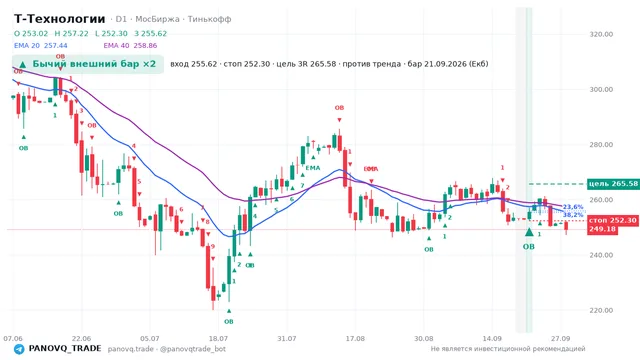Click the 05.07 date axis label
Screen dimensions: 640x360
tap(150, 338)
